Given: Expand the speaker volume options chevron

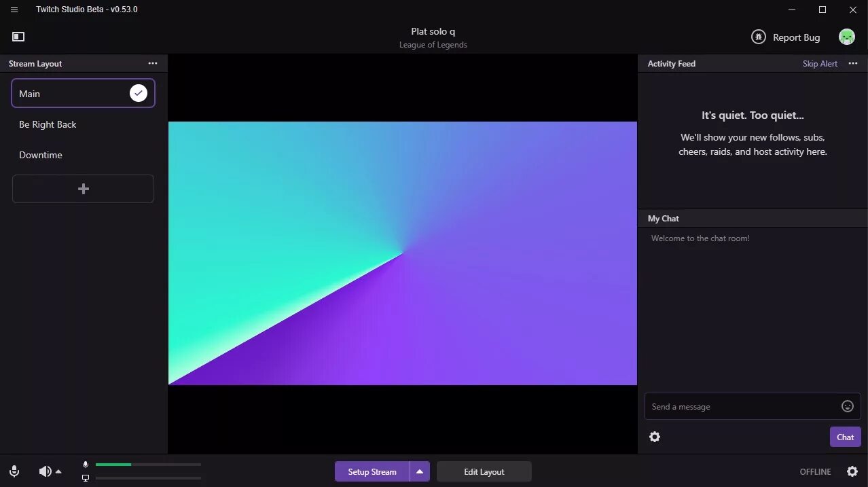Looking at the screenshot, I should [x=58, y=471].
